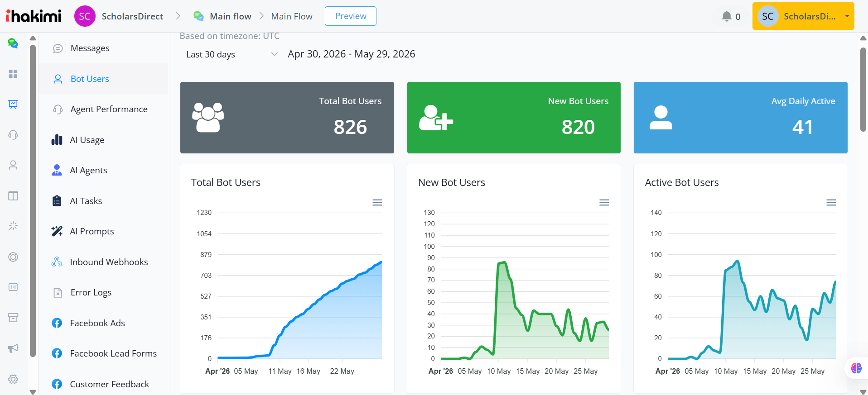Open the headset live chat icon in left rail

[x=13, y=135]
